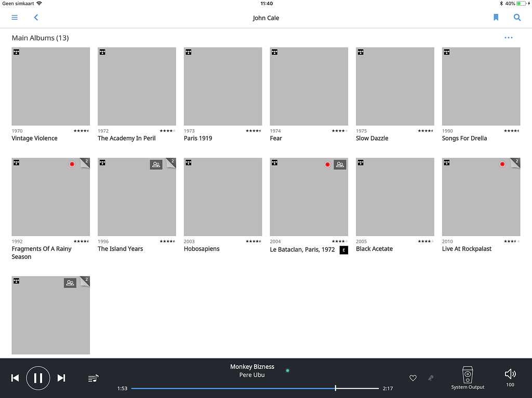The height and width of the screenshot is (398, 532).
Task: Click the System Output speaker zone icon
Action: click(x=467, y=375)
